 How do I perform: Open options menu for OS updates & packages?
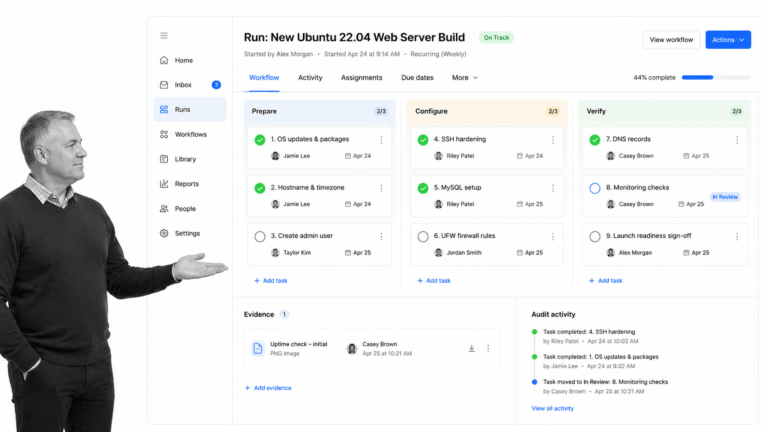[x=381, y=140]
